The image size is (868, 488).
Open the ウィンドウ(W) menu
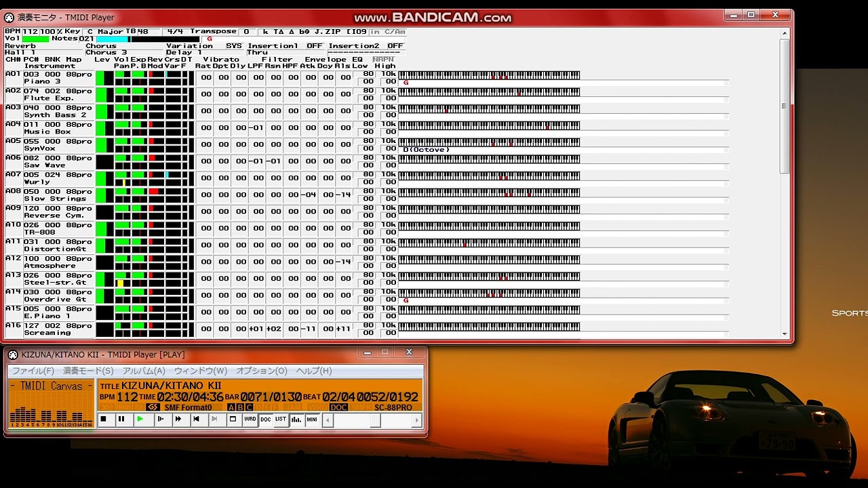pos(201,371)
